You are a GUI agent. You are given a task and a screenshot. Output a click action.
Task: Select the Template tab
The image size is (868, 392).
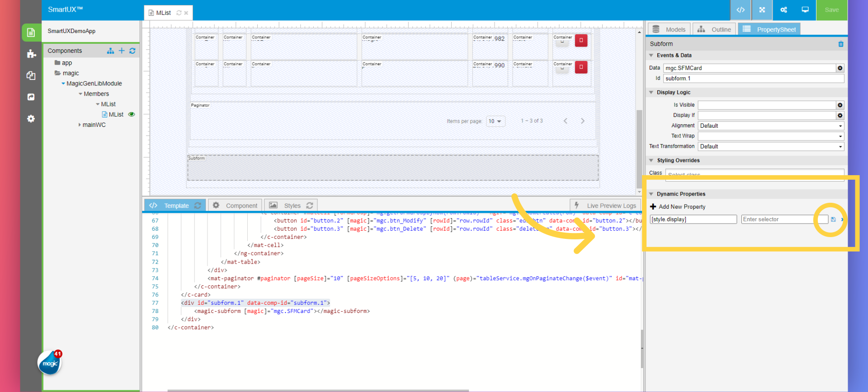click(175, 205)
